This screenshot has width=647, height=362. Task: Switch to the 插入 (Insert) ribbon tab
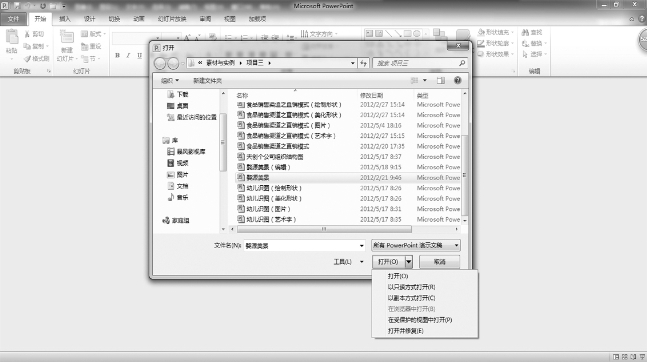coord(65,19)
